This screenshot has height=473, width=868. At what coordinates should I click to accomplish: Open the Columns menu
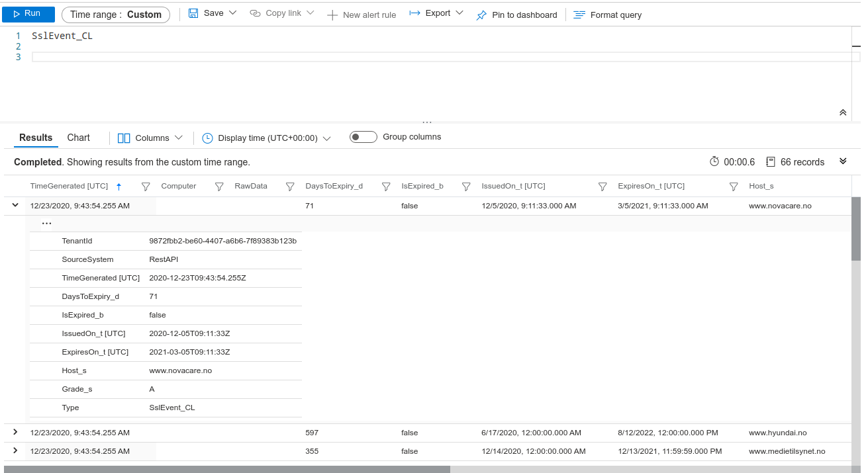(x=150, y=138)
